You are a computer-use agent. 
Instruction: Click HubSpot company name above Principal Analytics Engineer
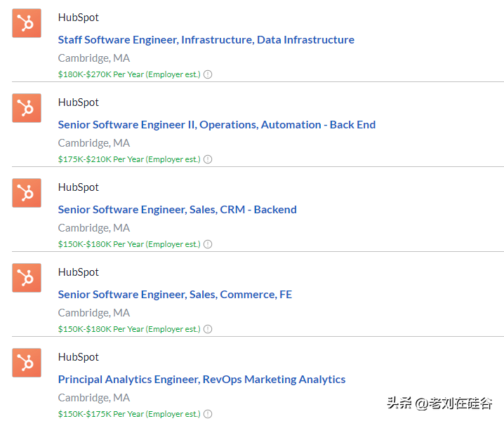coord(78,356)
